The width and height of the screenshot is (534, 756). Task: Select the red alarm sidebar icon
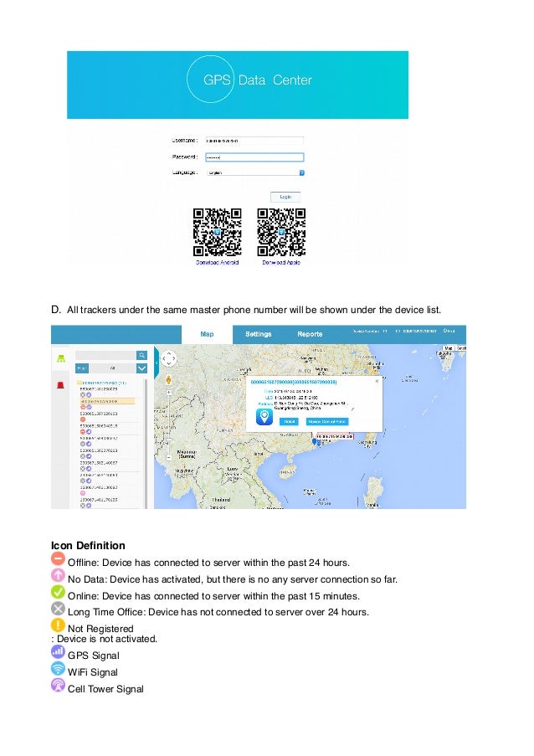pos(61,385)
